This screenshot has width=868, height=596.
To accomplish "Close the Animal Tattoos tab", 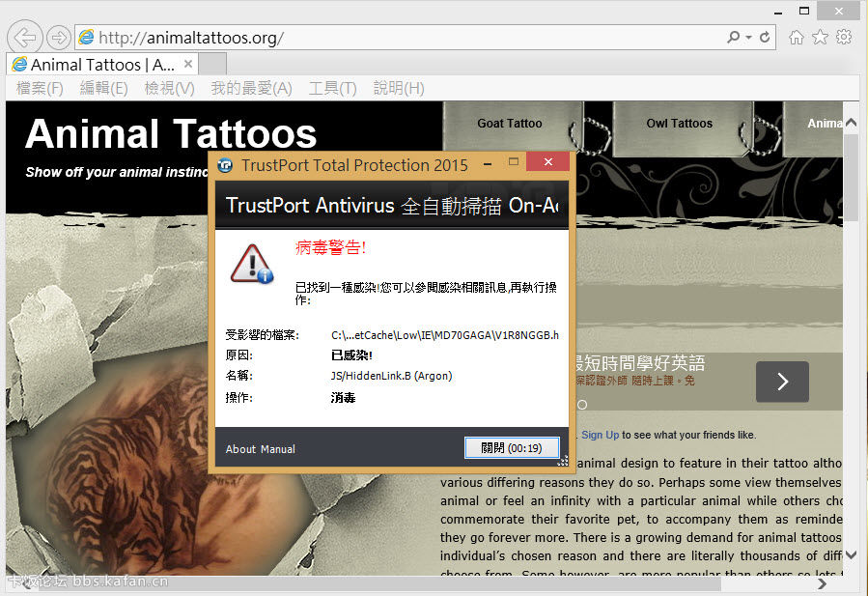I will 188,64.
